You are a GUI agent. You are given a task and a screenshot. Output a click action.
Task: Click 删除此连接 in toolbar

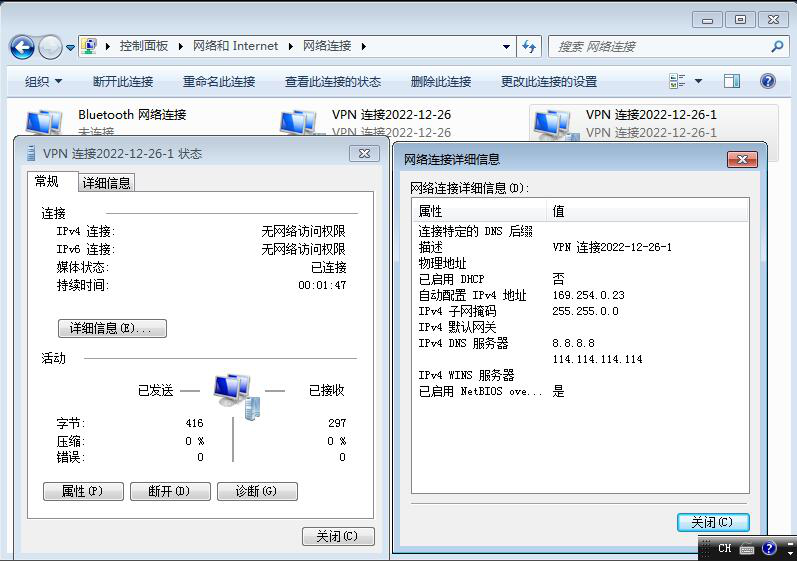441,81
